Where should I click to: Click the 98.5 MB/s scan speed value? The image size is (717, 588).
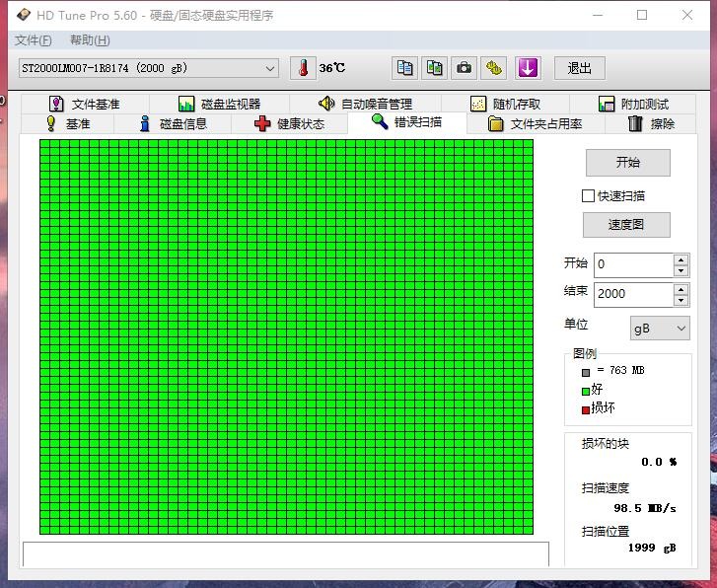(x=645, y=508)
